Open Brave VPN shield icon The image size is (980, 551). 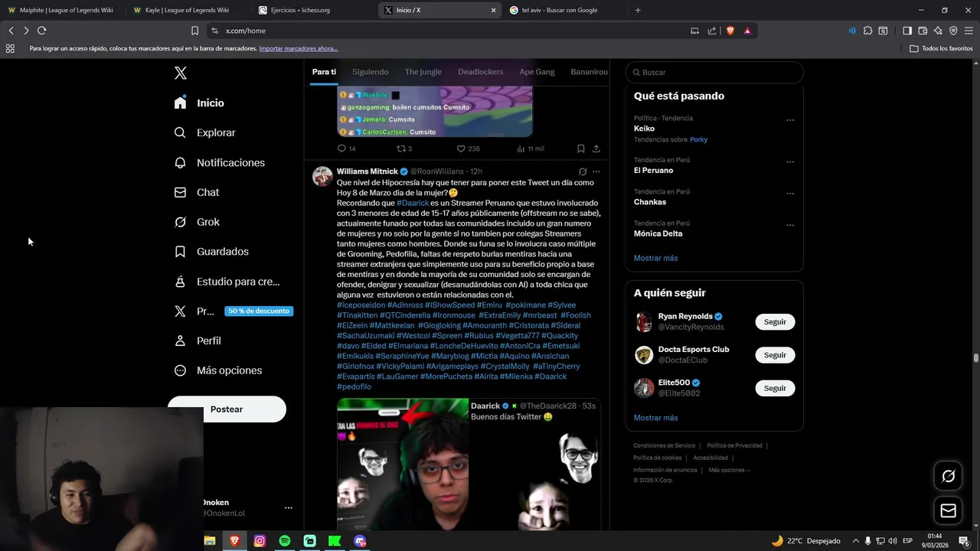click(953, 31)
